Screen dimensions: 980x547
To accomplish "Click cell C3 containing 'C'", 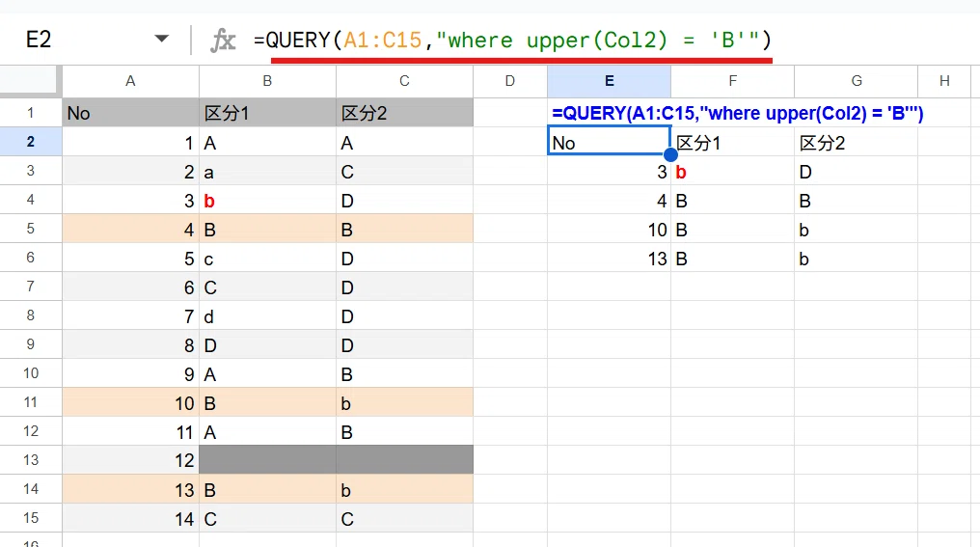I will pos(404,172).
